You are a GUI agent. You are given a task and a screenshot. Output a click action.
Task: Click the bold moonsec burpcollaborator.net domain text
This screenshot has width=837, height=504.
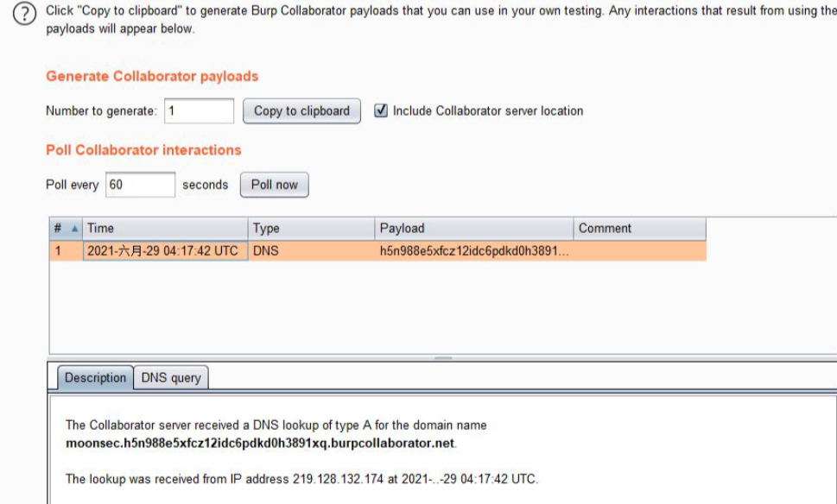(x=260, y=444)
